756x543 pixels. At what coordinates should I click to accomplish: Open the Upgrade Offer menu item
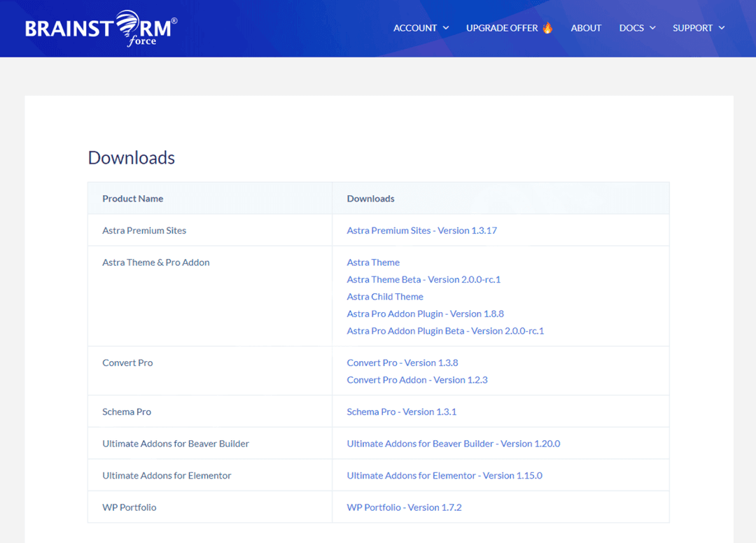502,28
